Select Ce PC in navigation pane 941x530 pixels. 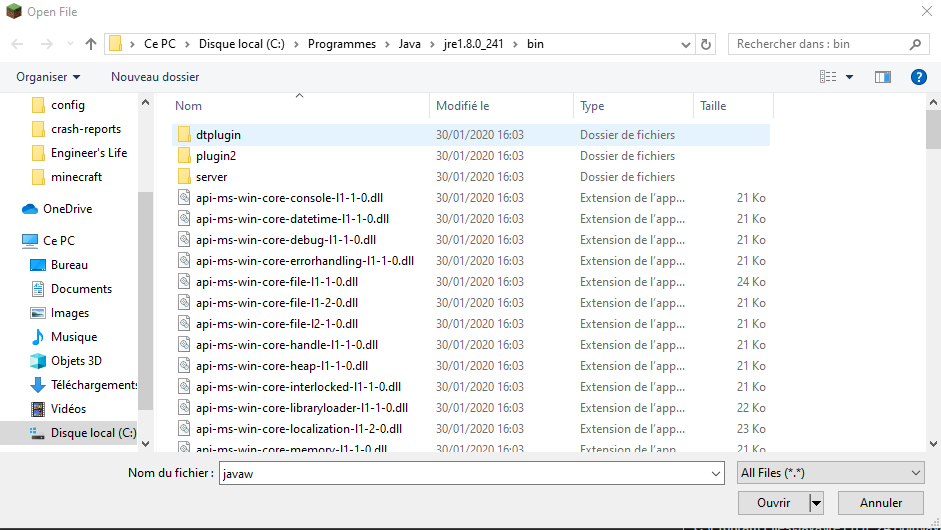[59, 241]
